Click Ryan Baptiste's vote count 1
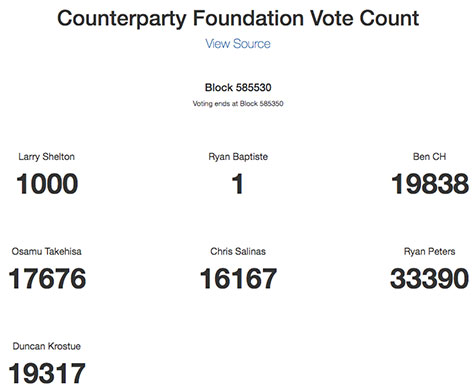The width and height of the screenshot is (475, 391). (x=238, y=184)
